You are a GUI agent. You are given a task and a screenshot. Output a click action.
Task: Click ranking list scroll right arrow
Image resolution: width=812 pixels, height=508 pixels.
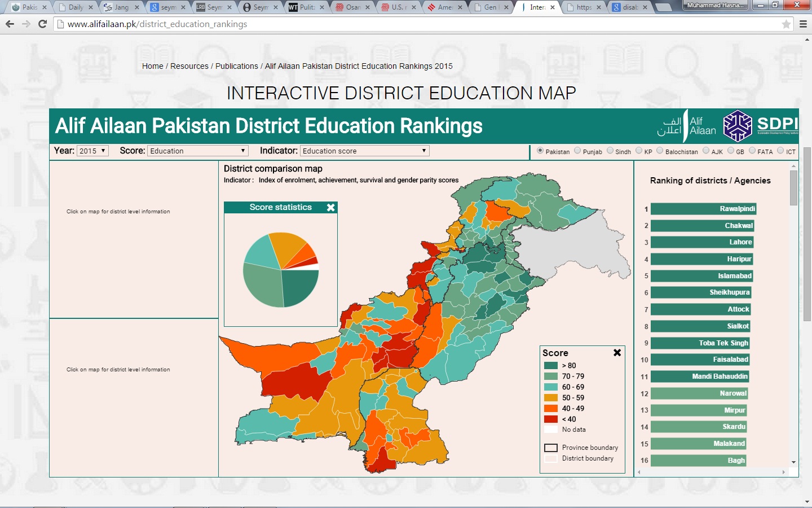tap(784, 472)
